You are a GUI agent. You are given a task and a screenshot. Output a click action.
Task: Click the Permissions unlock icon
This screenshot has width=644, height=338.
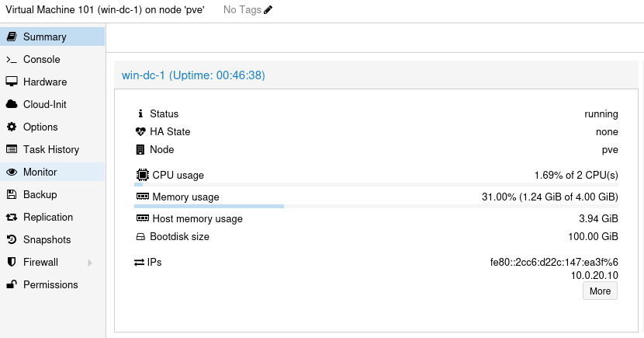tap(12, 284)
